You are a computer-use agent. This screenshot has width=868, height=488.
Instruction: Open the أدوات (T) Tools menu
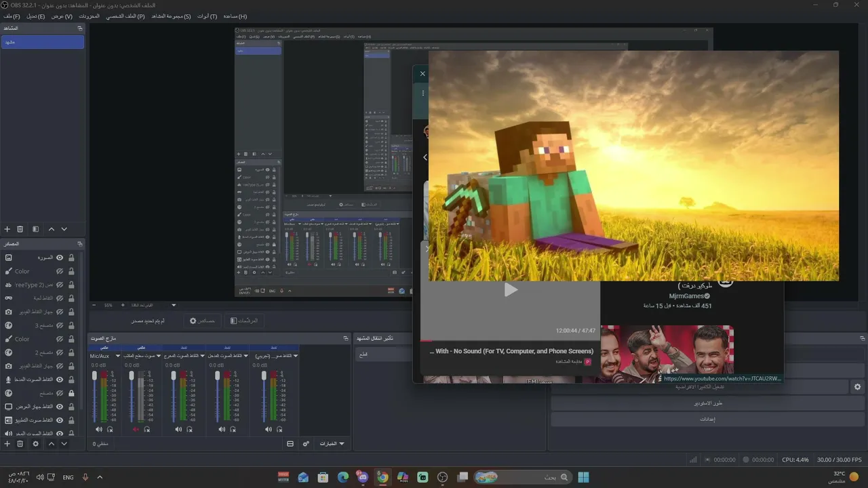[x=207, y=16]
